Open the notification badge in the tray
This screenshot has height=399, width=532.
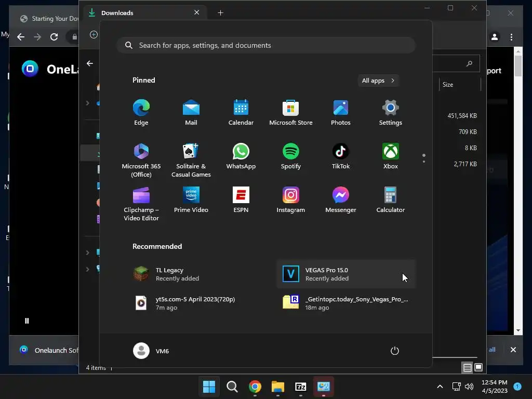tap(517, 387)
